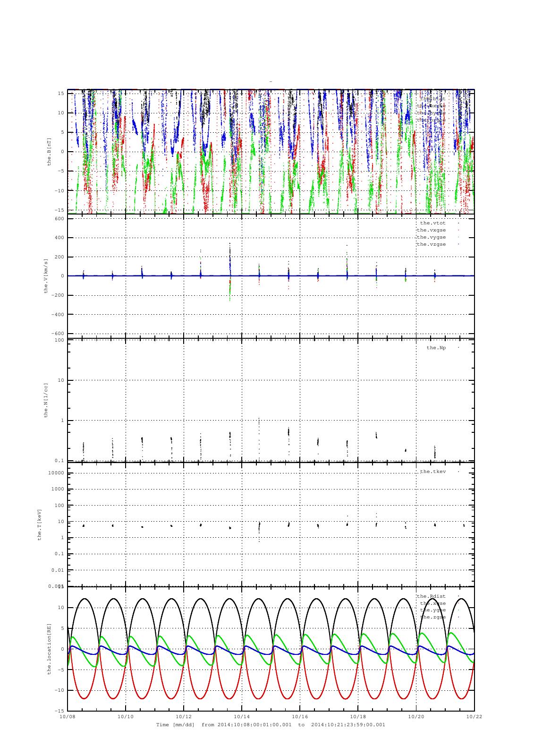The height and width of the screenshot is (756, 534).
Task: Click the 'the.location[RE]' y-axis title
Action: pos(49,649)
